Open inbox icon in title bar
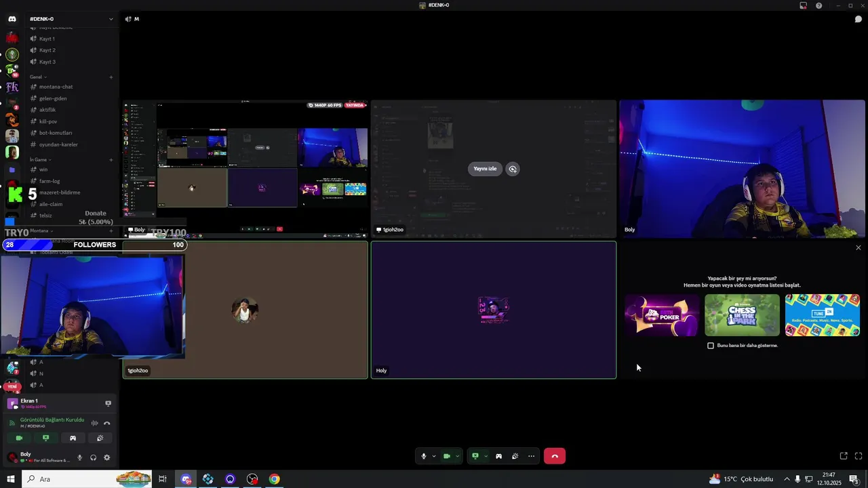 tap(803, 5)
